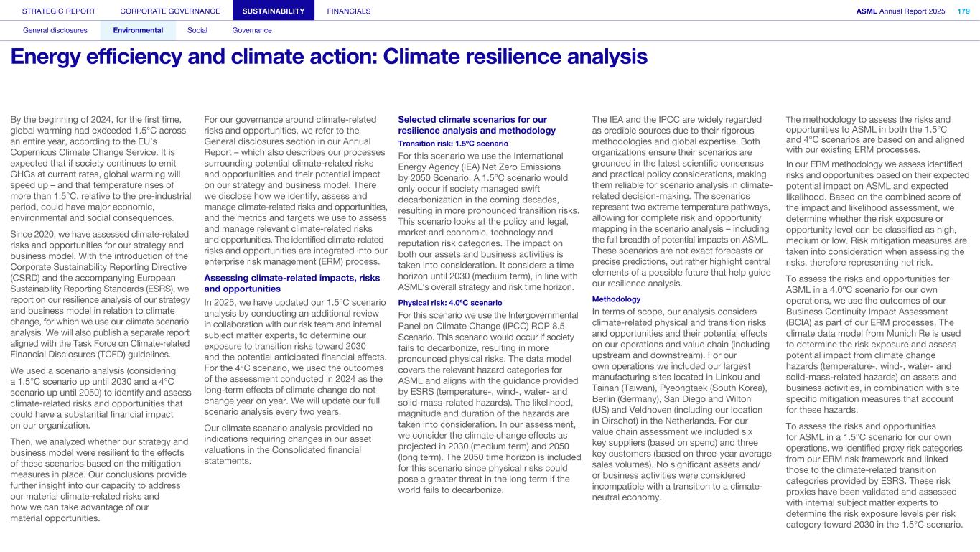The width and height of the screenshot is (980, 552).
Task: Open the General disclosures sub-tab
Action: coord(55,30)
